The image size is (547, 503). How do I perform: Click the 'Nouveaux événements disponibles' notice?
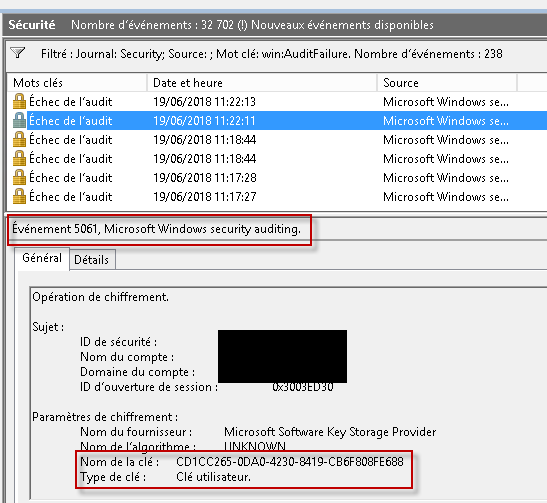point(342,25)
